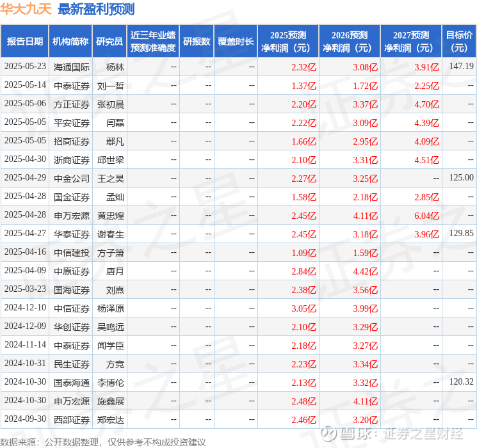
Task: Select the 华泰证券 institution cell
Action: pyautogui.click(x=72, y=234)
